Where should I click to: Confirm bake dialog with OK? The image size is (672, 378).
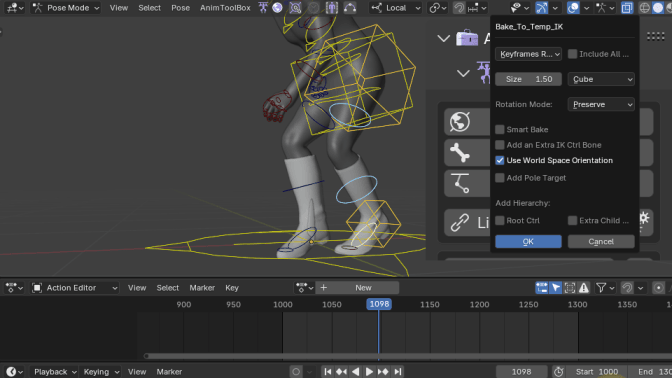tap(528, 242)
